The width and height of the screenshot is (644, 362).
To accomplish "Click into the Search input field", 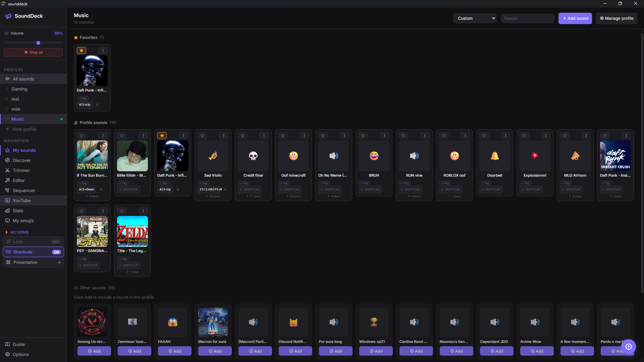I will coord(527,18).
